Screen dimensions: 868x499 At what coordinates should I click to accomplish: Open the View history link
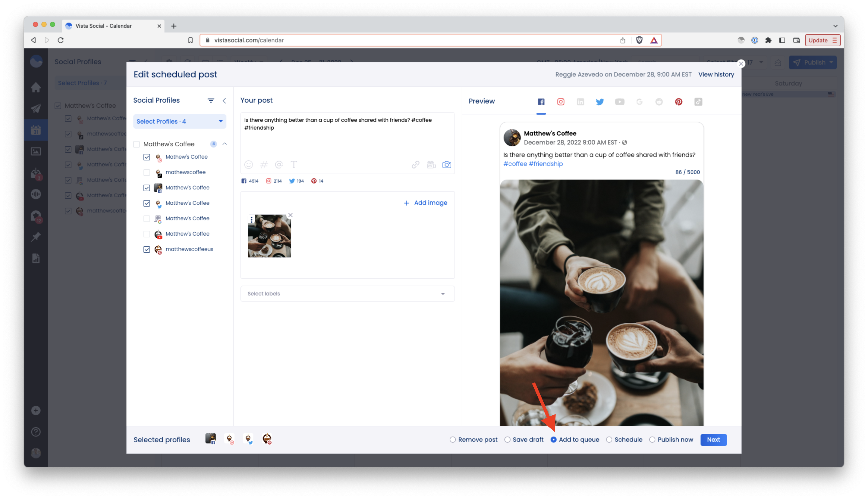coord(716,74)
